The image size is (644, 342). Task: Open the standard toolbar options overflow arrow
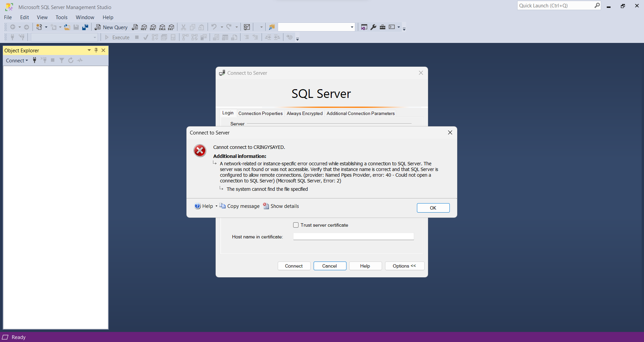tap(404, 29)
